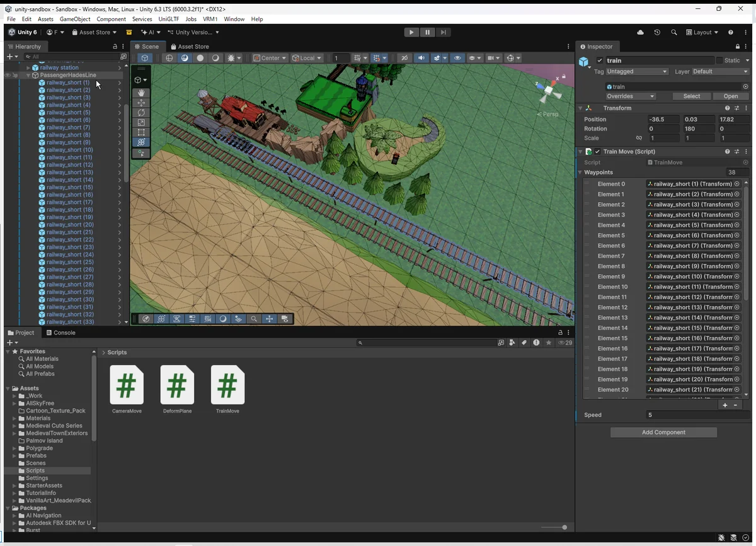Collapse the PassengerHadesLine tree item
Viewport: 756px width, 546px height.
(28, 75)
